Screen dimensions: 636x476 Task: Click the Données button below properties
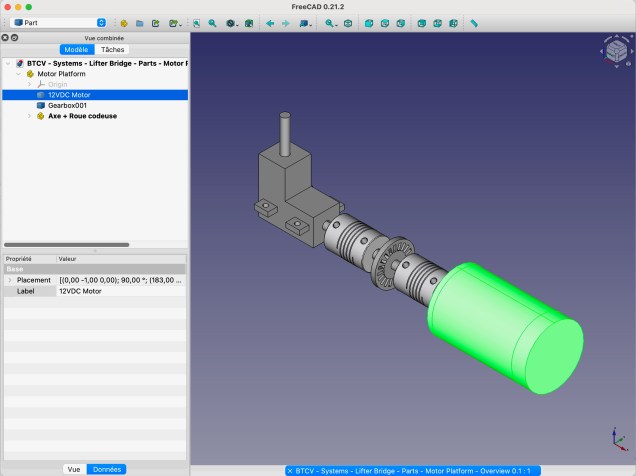(x=106, y=468)
